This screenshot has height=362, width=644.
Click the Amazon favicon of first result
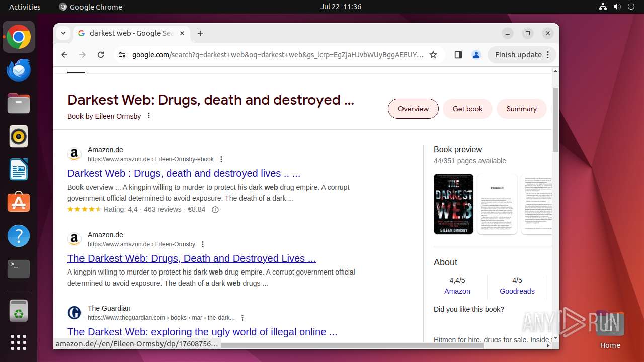74,154
